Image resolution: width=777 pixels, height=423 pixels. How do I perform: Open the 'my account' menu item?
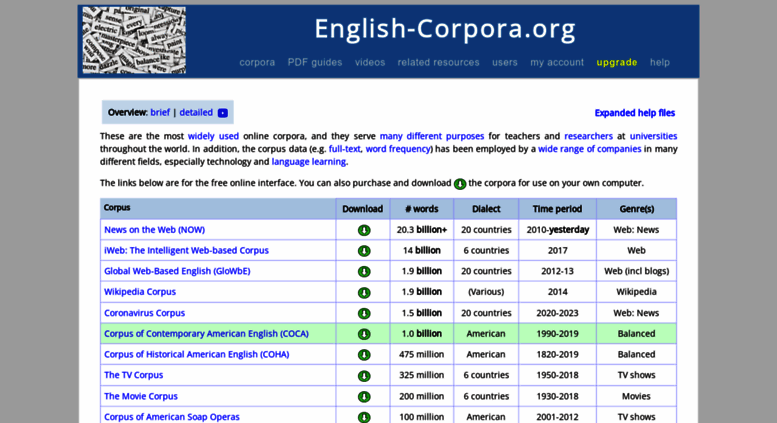pyautogui.click(x=557, y=62)
